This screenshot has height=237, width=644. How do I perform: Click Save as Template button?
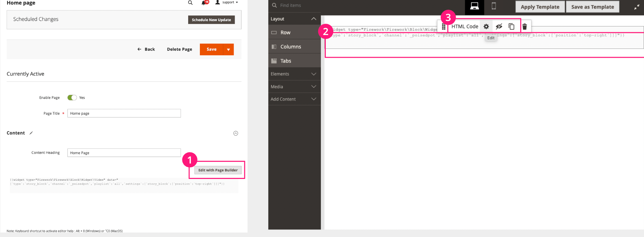pyautogui.click(x=592, y=7)
